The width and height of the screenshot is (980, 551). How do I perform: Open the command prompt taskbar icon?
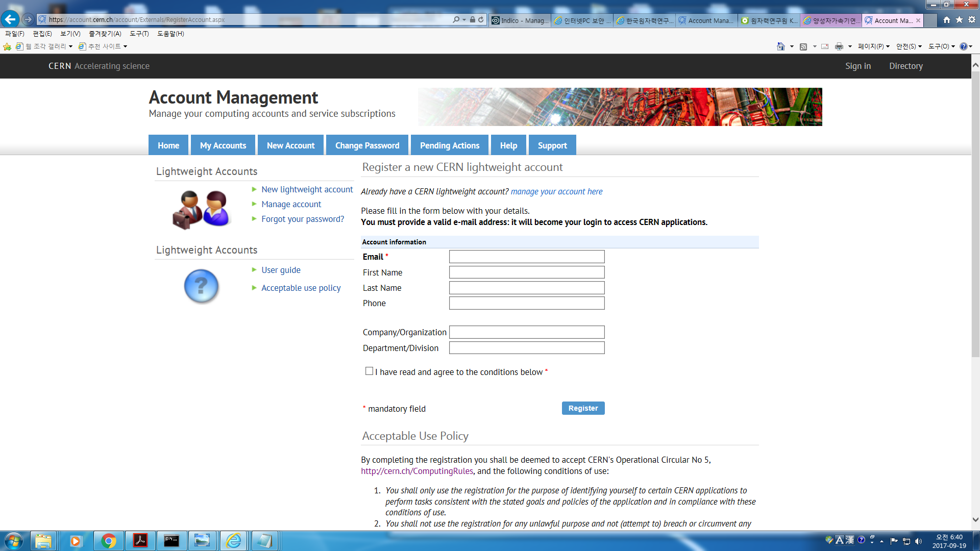pos(171,541)
